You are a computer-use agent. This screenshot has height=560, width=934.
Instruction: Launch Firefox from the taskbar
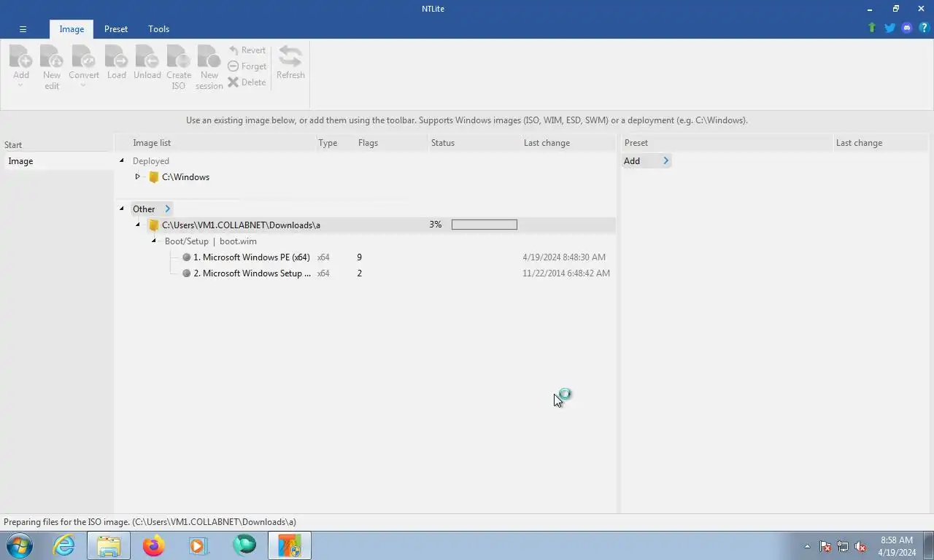154,545
